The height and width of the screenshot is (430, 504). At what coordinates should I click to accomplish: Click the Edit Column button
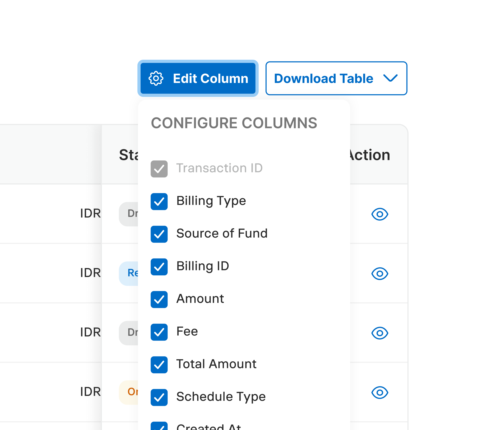198,78
